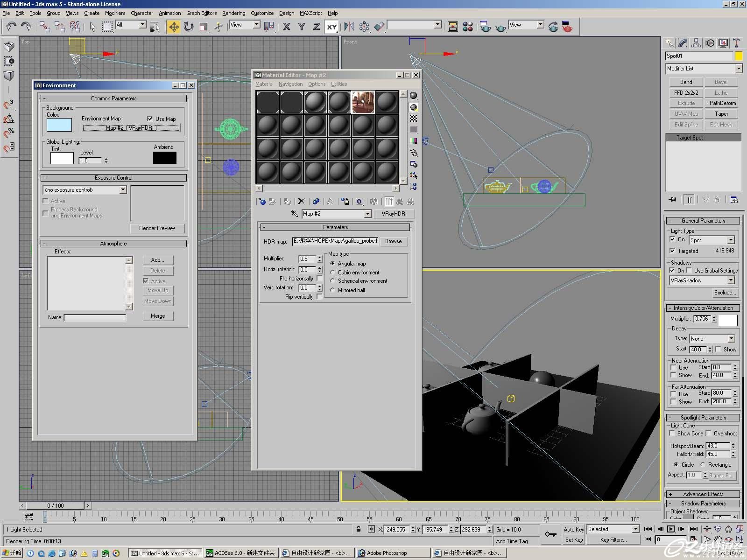Open the Graph Editors menu

201,13
